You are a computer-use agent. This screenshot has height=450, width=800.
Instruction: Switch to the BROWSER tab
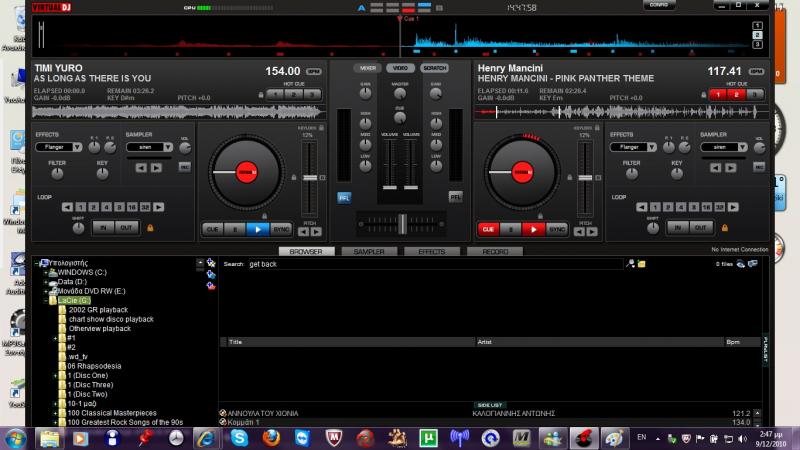(x=306, y=252)
